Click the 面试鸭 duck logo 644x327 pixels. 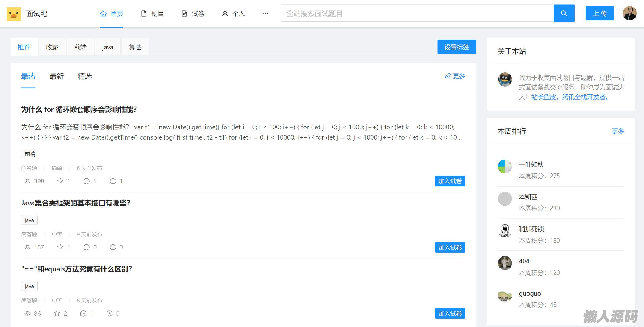(14, 14)
